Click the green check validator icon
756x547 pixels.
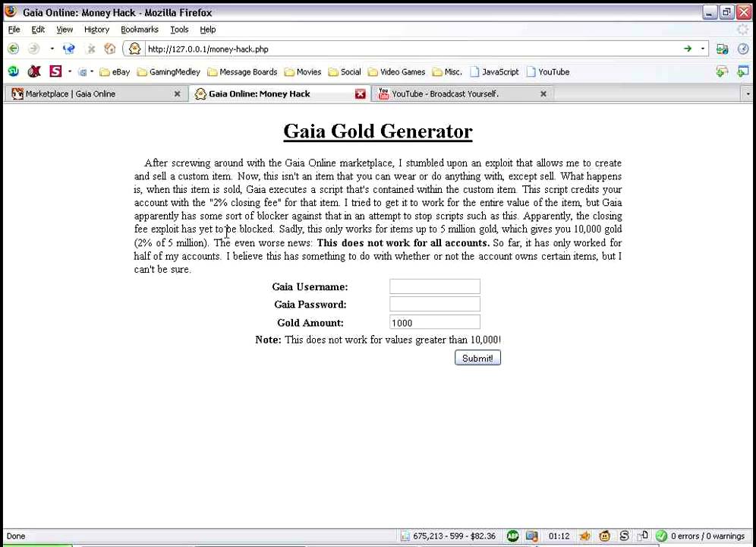pos(662,536)
